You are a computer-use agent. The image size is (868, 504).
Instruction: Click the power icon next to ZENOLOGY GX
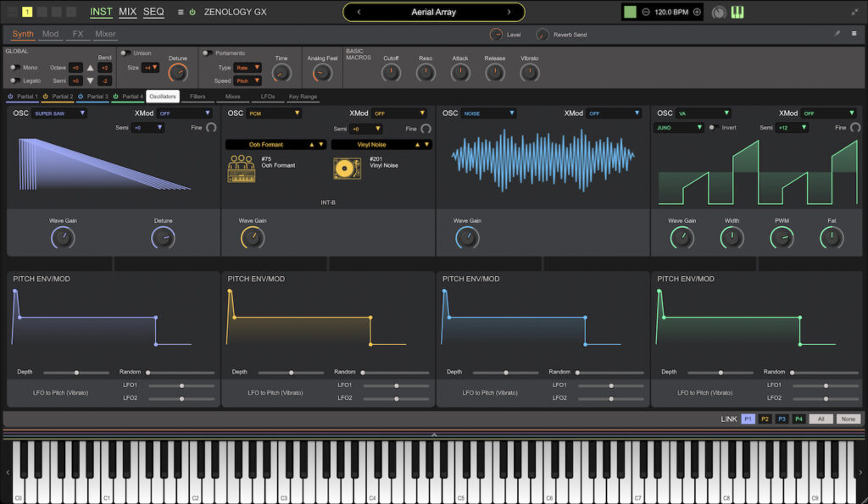click(192, 12)
